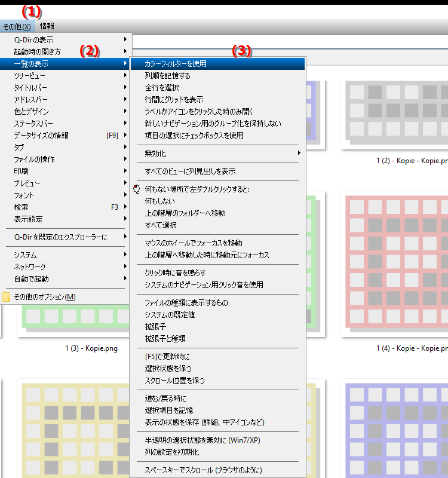448x478 pixels.
Task: Toggle すべてのビューに列見出しを表示
Action: [x=217, y=171]
